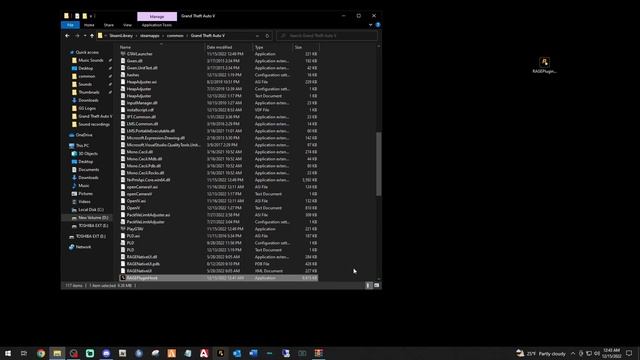Sort by the Date modified column header
Screen dimensions: 640x360
[x=229, y=47]
